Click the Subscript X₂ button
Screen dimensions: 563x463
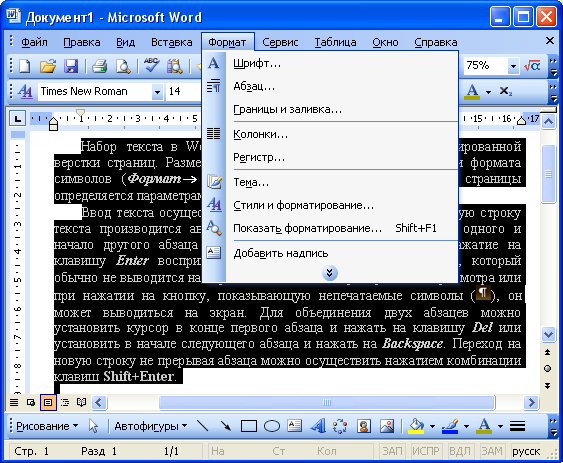pos(506,91)
